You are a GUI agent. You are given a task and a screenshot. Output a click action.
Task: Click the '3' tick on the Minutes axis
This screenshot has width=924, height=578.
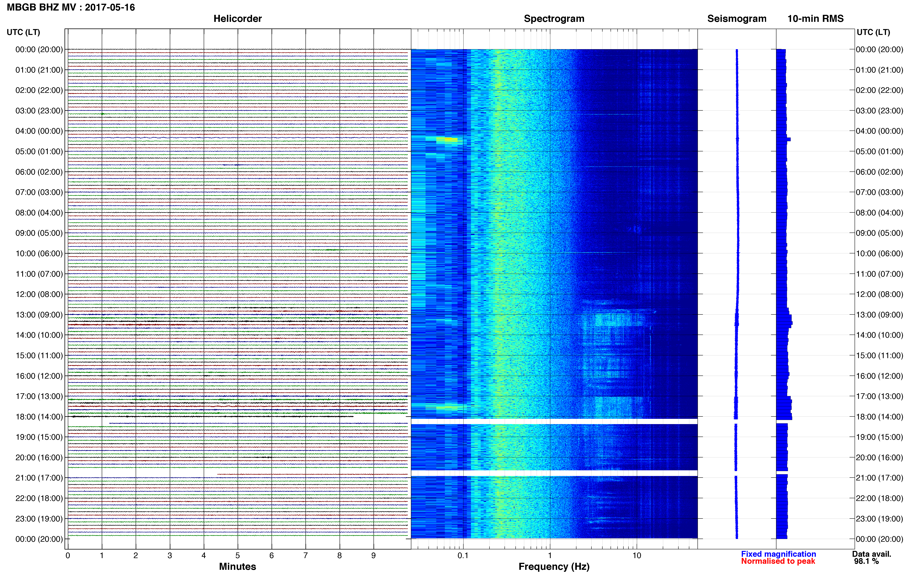tap(170, 555)
